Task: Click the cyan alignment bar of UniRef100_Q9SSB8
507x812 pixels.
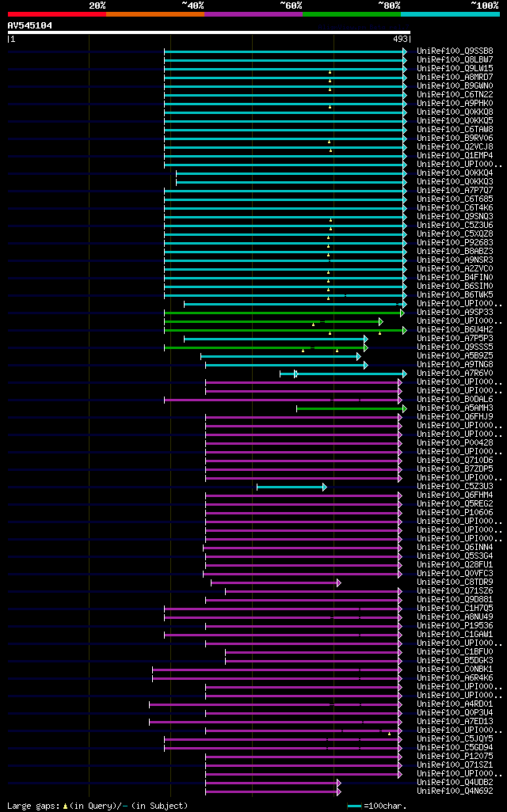Action: 285,51
